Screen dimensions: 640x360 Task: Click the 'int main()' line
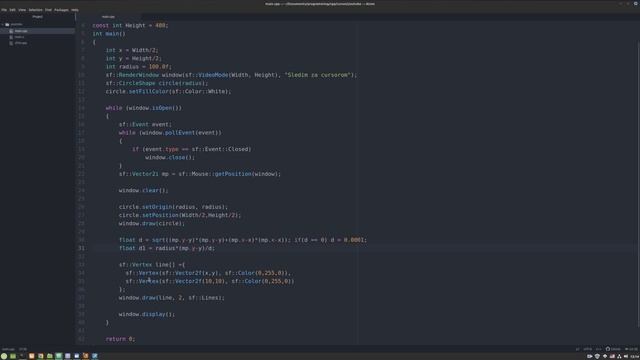(109, 33)
